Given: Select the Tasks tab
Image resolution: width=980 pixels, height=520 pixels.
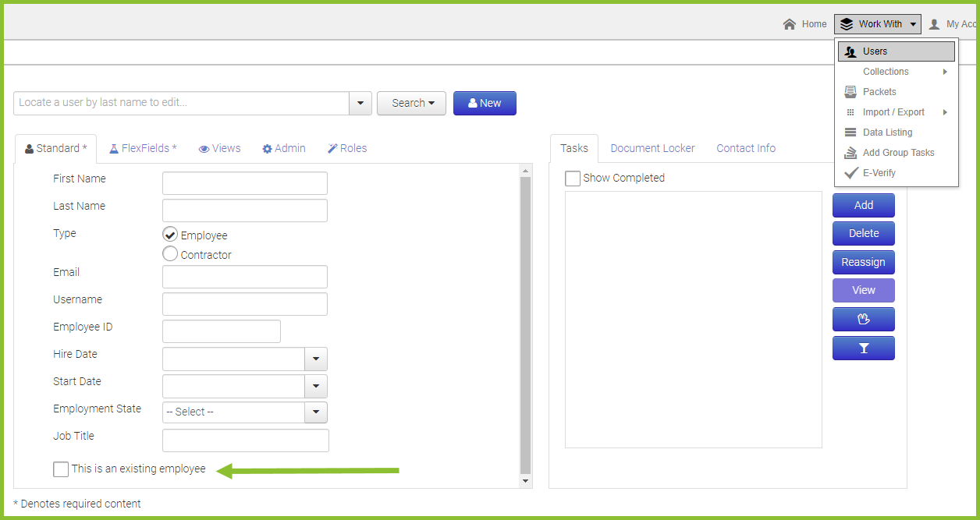Looking at the screenshot, I should click(x=574, y=148).
